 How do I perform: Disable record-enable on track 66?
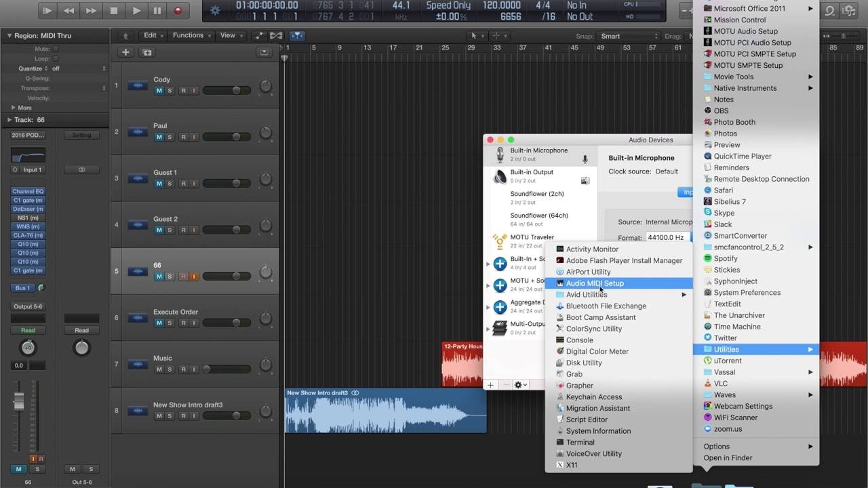[183, 277]
